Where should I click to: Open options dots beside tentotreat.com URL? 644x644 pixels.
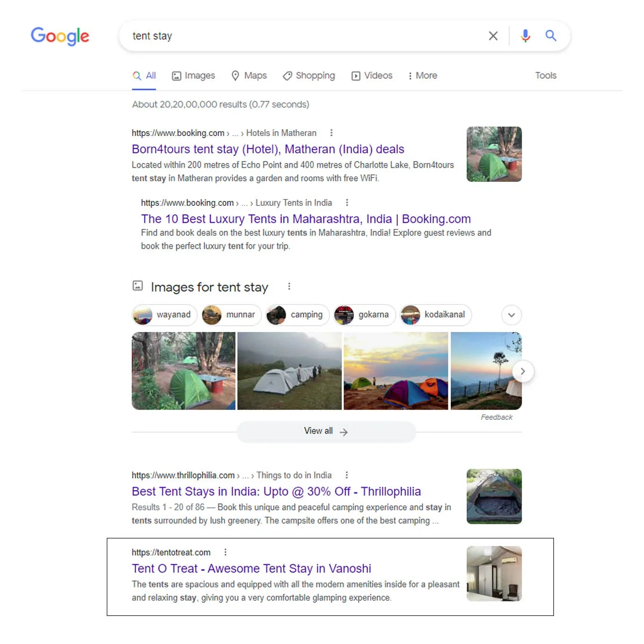[225, 552]
